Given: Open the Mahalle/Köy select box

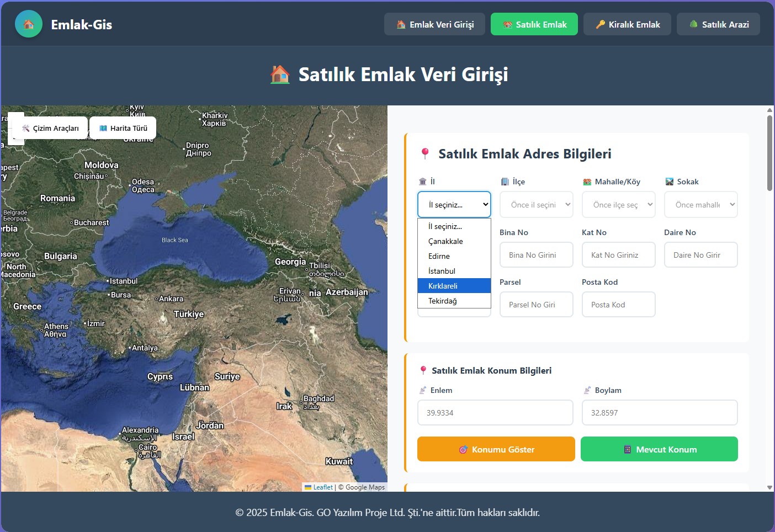Looking at the screenshot, I should tap(618, 205).
